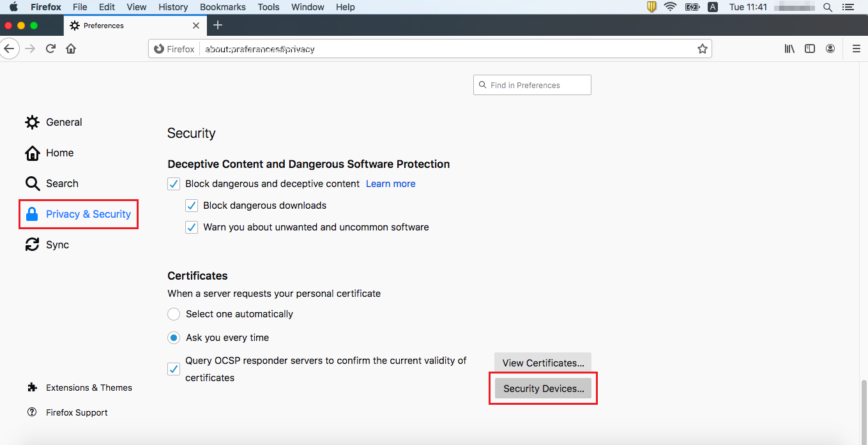Image resolution: width=868 pixels, height=445 pixels.
Task: Toggle Block dangerous downloads checkbox
Action: coord(192,206)
